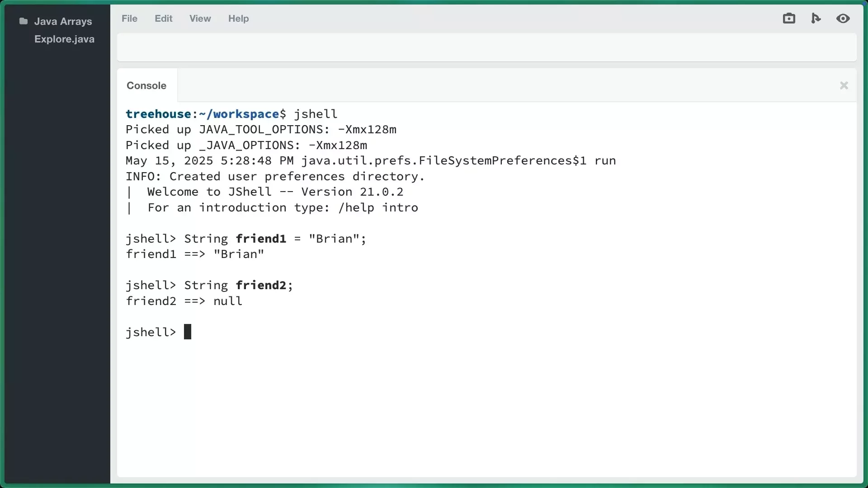
Task: Open the Help menu
Action: coord(238,19)
